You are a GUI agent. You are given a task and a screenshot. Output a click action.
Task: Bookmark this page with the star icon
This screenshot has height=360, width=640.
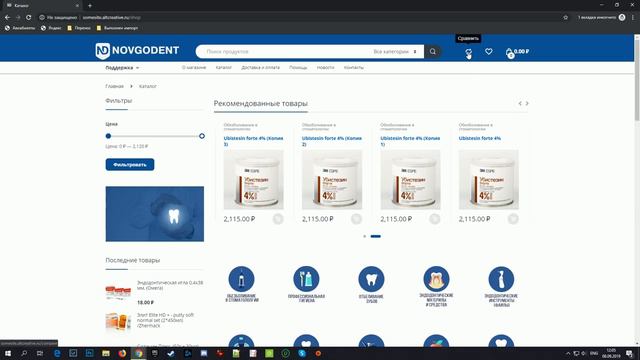click(565, 18)
